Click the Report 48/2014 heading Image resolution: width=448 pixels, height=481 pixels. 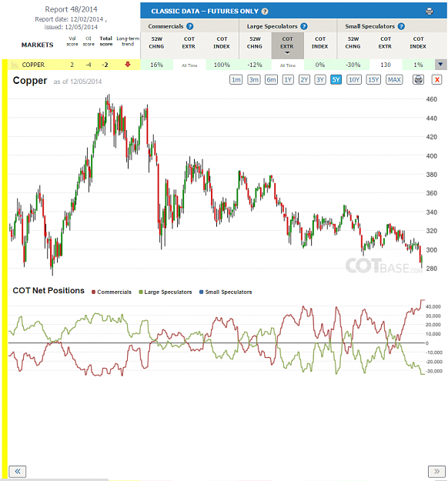[x=71, y=9]
